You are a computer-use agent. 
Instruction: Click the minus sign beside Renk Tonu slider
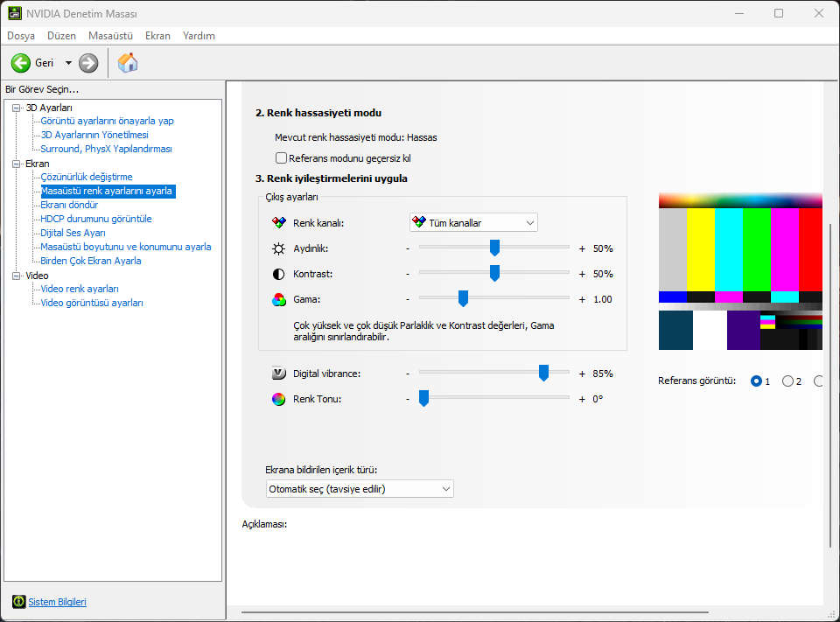point(408,399)
